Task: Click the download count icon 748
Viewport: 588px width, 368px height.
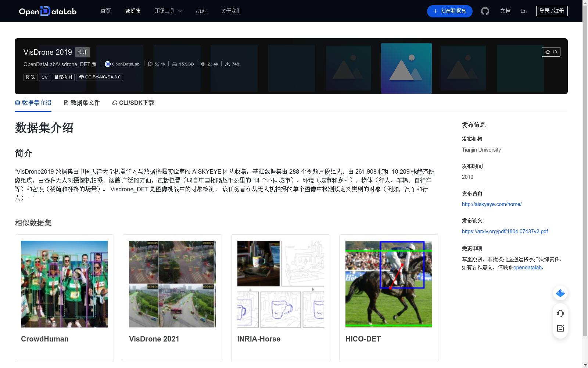Action: click(x=227, y=64)
